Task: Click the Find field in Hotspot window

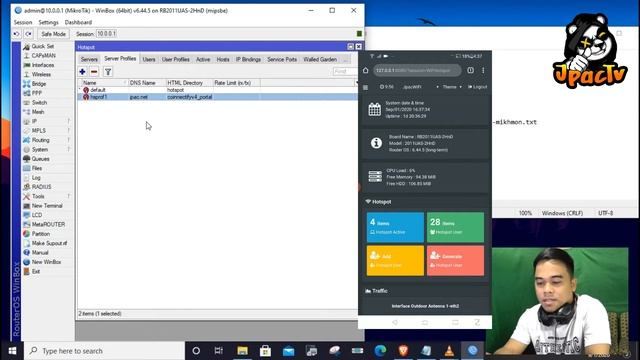Action: tap(345, 72)
